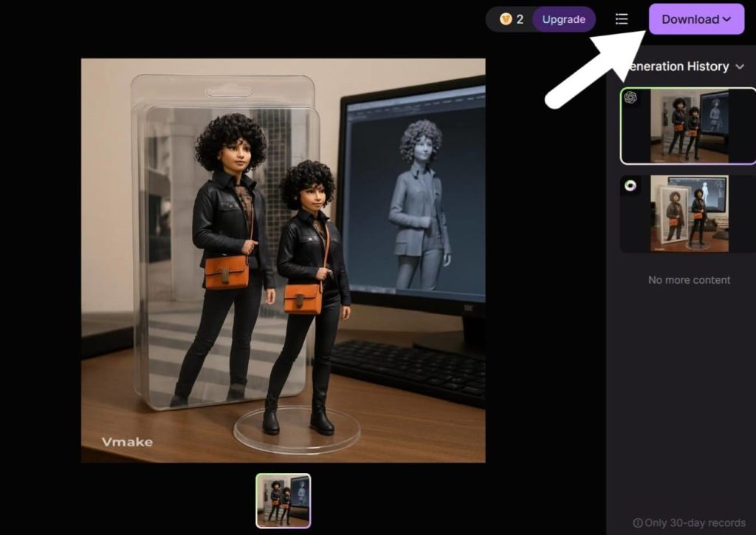The image size is (756, 535).
Task: Click the credit count number 2
Action: [x=520, y=19]
